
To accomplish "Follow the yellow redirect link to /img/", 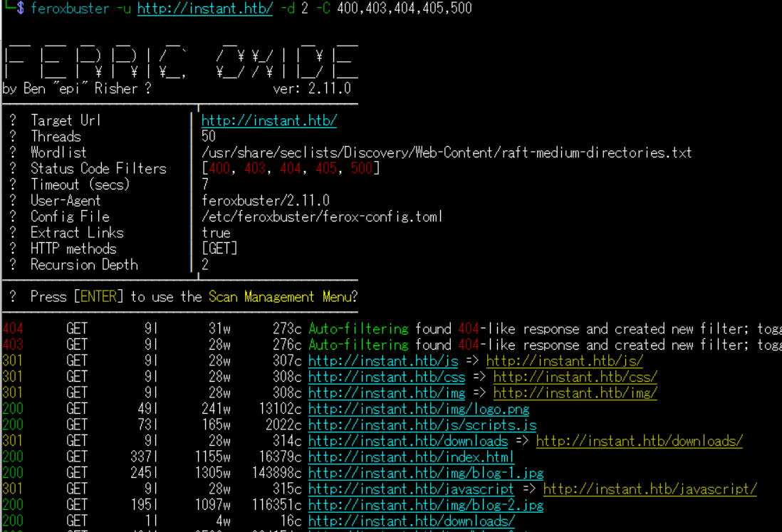I will pyautogui.click(x=575, y=393).
